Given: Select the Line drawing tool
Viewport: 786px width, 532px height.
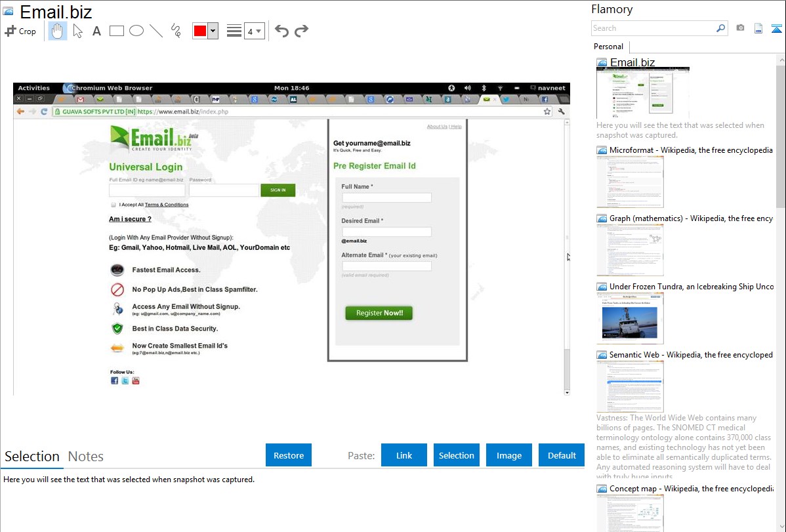Looking at the screenshot, I should (x=156, y=31).
